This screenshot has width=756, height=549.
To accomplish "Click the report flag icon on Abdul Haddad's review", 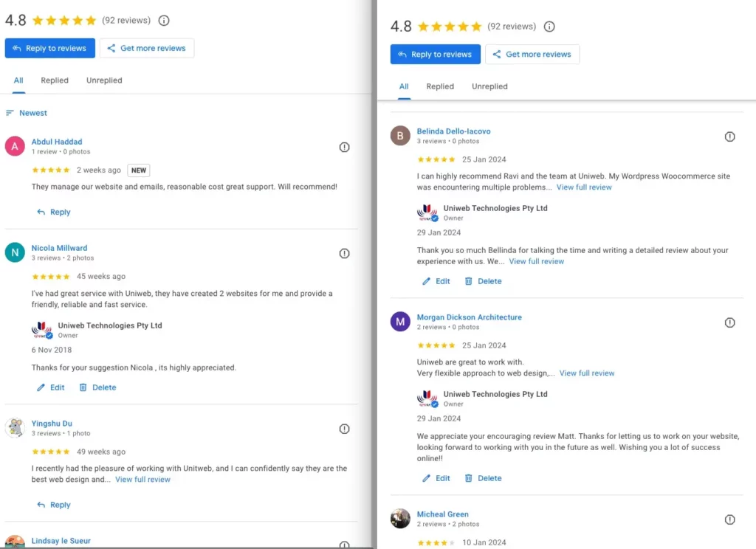I will click(344, 147).
